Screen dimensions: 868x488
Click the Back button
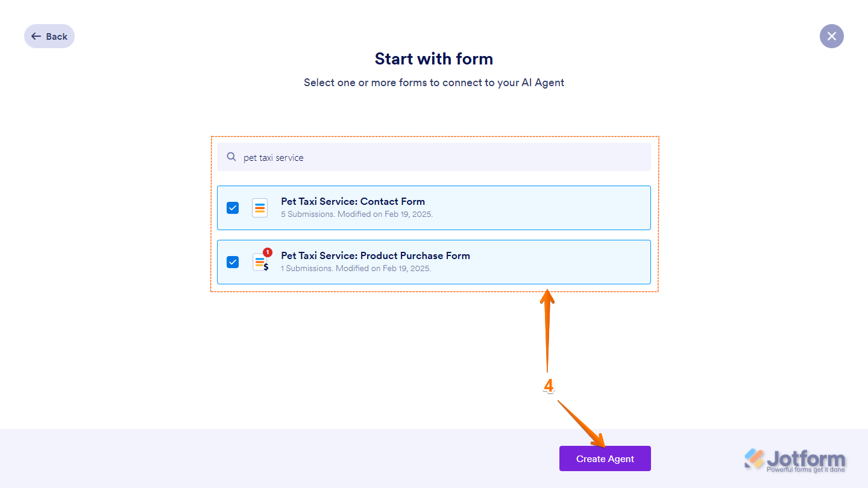pos(49,36)
